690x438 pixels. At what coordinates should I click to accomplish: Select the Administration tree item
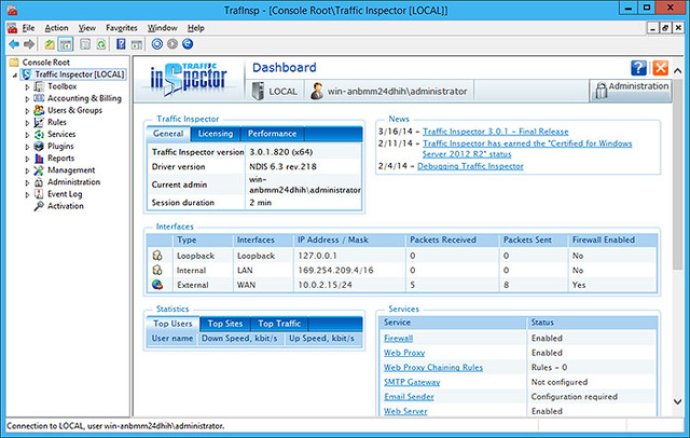73,182
